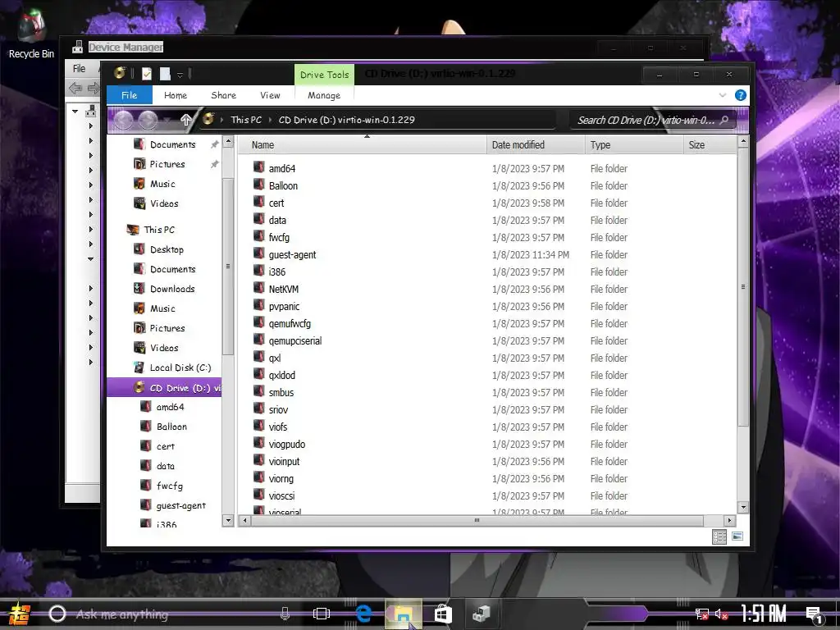Image resolution: width=840 pixels, height=630 pixels.
Task: Go up one level with the up arrow
Action: coord(185,120)
